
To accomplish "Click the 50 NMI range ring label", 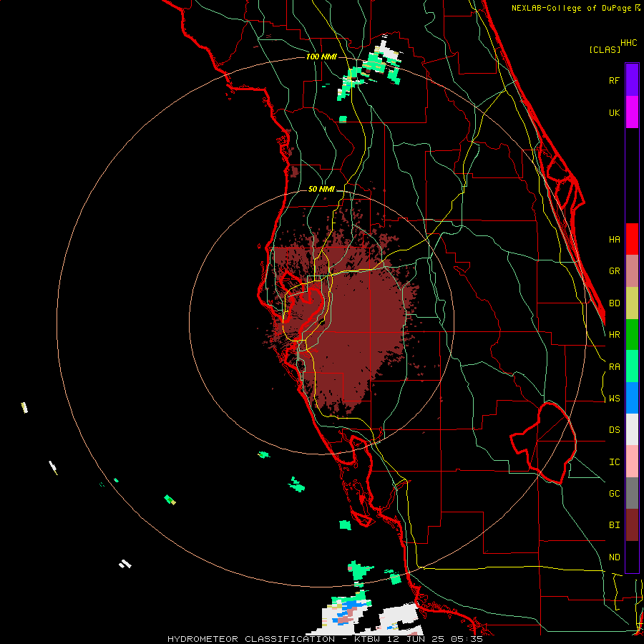I will pos(321,190).
